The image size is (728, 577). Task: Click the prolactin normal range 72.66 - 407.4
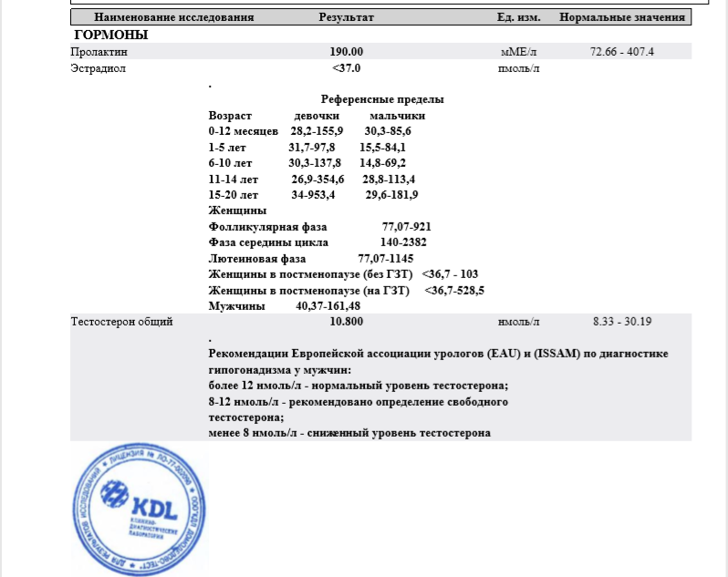pos(622,52)
